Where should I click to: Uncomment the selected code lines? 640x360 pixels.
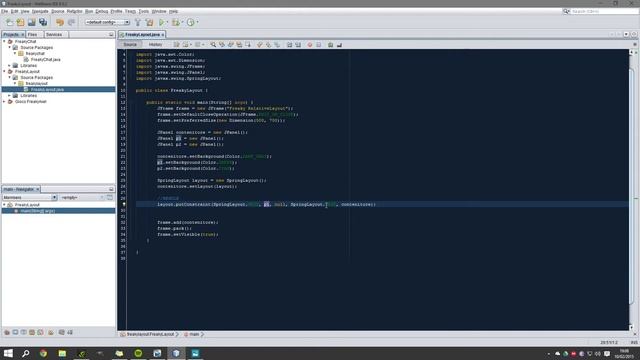[339, 44]
